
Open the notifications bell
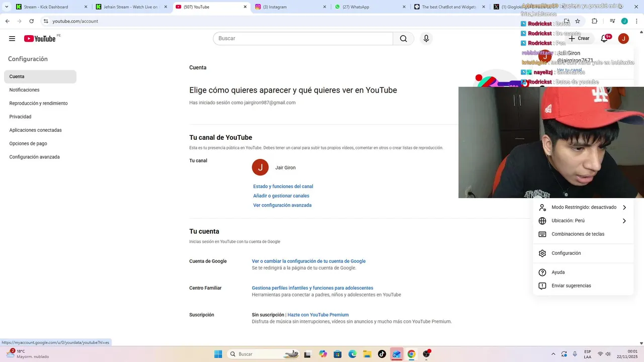(x=604, y=39)
